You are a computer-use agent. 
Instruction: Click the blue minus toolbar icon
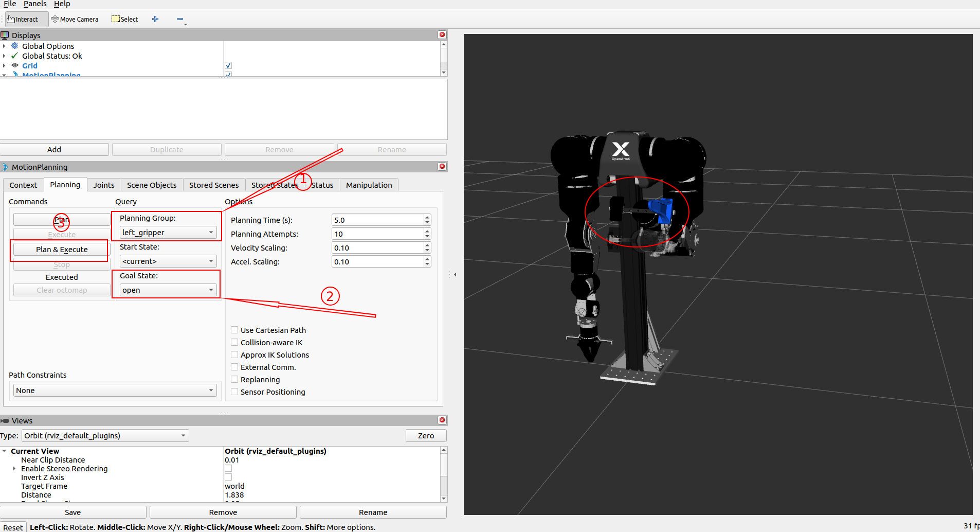click(x=180, y=19)
